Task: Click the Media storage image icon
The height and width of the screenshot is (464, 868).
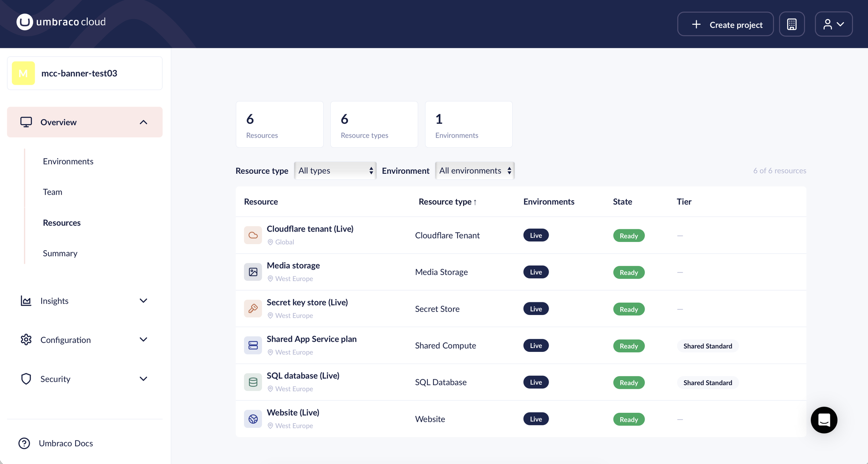Action: coord(253,272)
